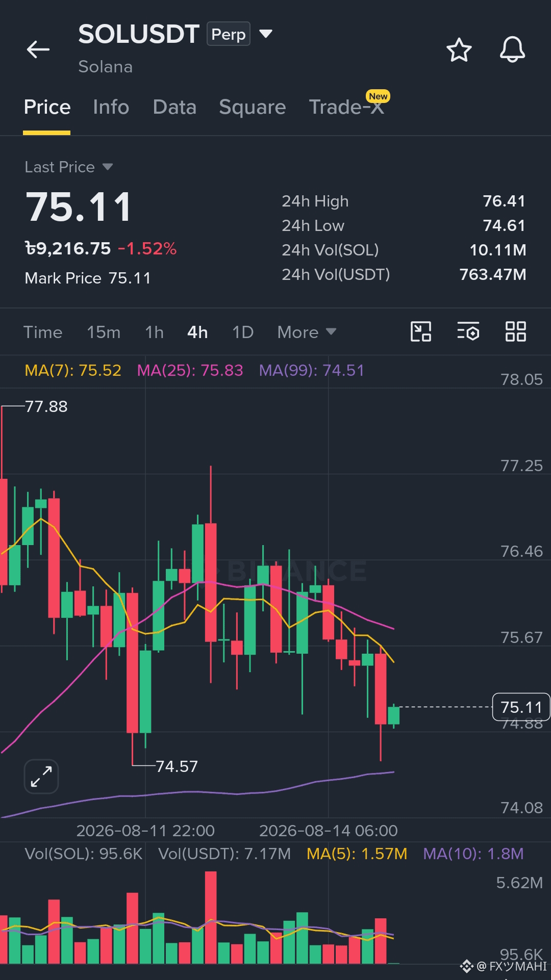The width and height of the screenshot is (551, 980).
Task: Open the Trade-X tab
Action: pos(346,108)
